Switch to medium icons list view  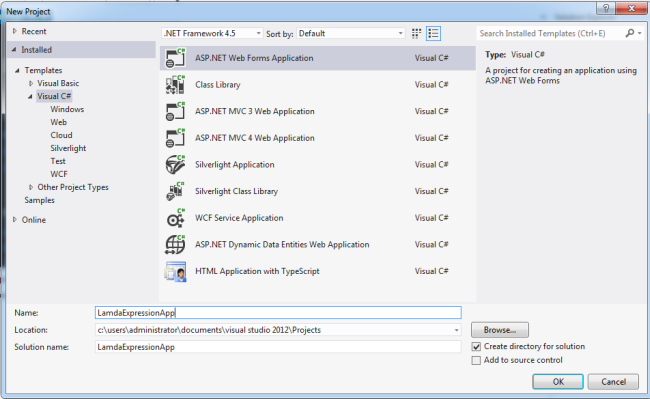click(433, 34)
